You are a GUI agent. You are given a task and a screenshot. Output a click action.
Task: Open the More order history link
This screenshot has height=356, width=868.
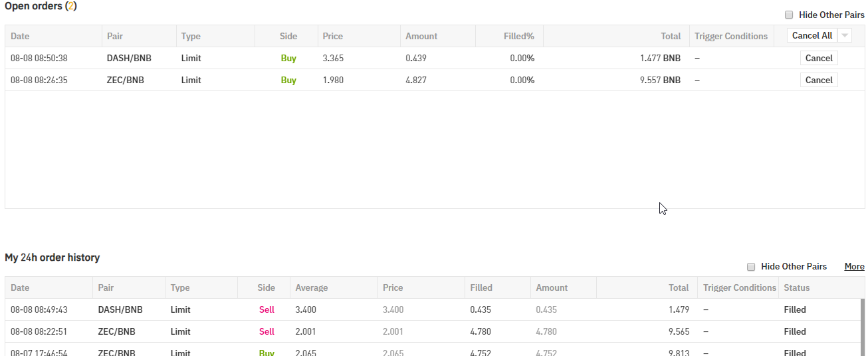854,266
